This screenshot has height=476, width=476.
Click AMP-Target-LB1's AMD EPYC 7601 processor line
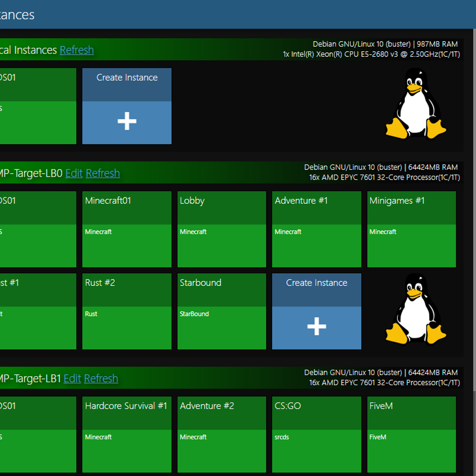pyautogui.click(x=384, y=383)
